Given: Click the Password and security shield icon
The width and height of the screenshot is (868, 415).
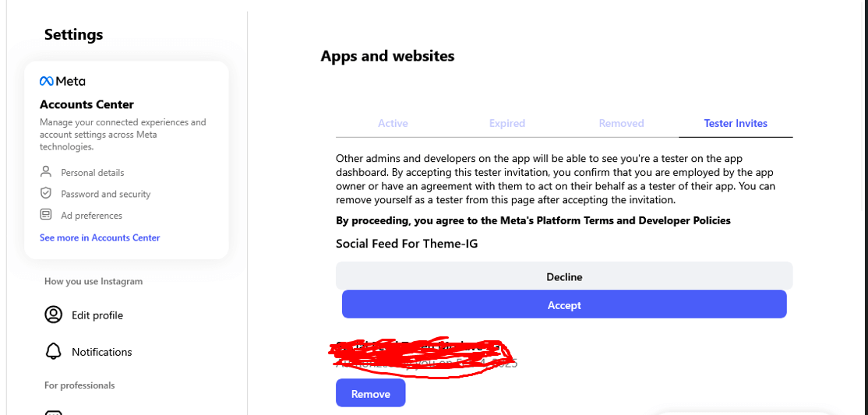Looking at the screenshot, I should click(x=46, y=193).
